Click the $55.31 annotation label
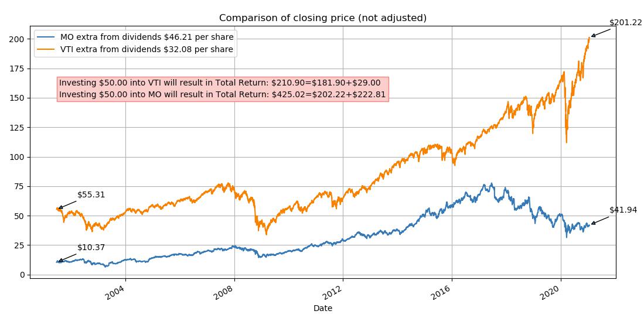This screenshot has height=321, width=644. (x=91, y=194)
